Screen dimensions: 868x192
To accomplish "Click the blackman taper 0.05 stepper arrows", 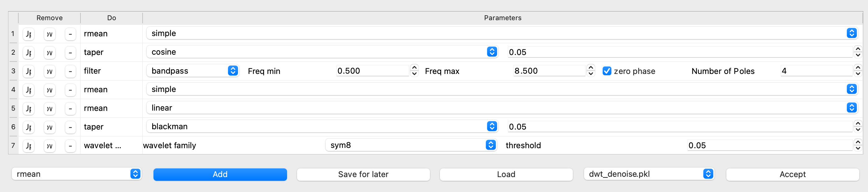I will coord(858,126).
